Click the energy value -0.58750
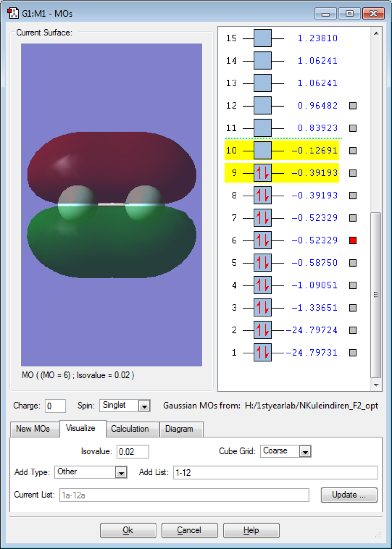The width and height of the screenshot is (392, 549). click(314, 262)
